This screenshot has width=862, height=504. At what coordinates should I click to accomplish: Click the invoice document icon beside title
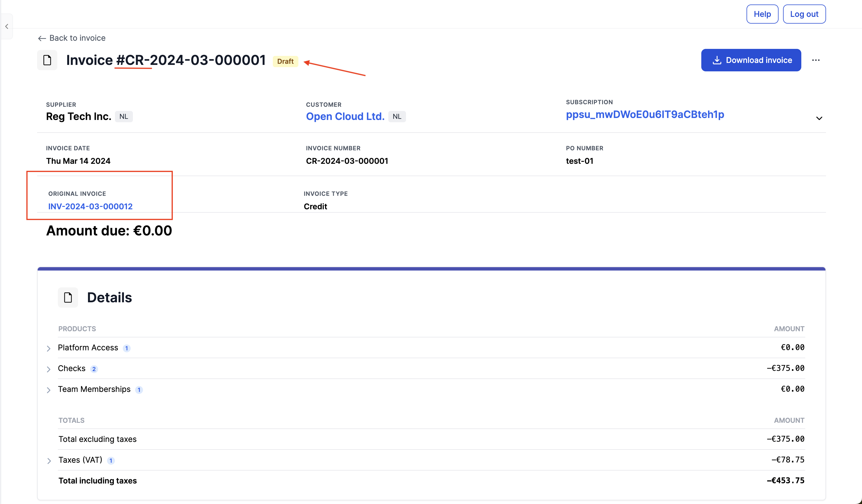coord(47,60)
